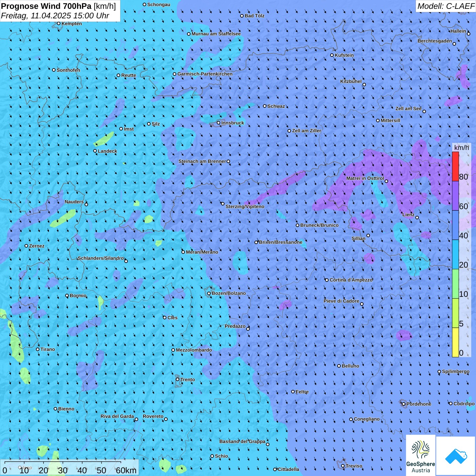The image size is (476, 476).
Task: Click the Cittadella label
Action: click(x=288, y=469)
